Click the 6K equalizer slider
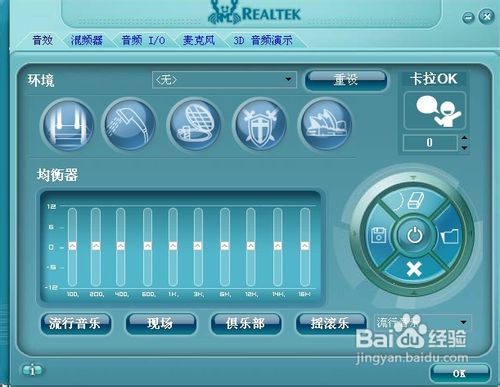 [x=225, y=247]
